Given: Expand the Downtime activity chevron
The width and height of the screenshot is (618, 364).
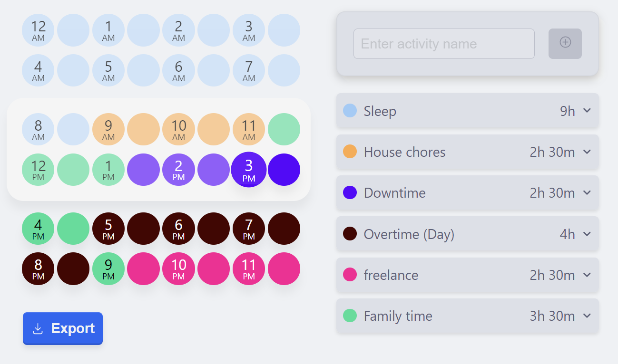Looking at the screenshot, I should [587, 192].
